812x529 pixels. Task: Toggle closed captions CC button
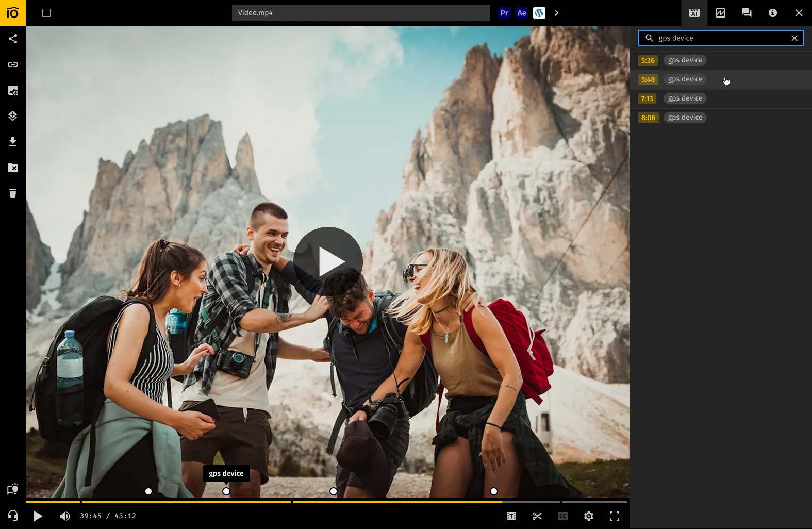point(563,516)
